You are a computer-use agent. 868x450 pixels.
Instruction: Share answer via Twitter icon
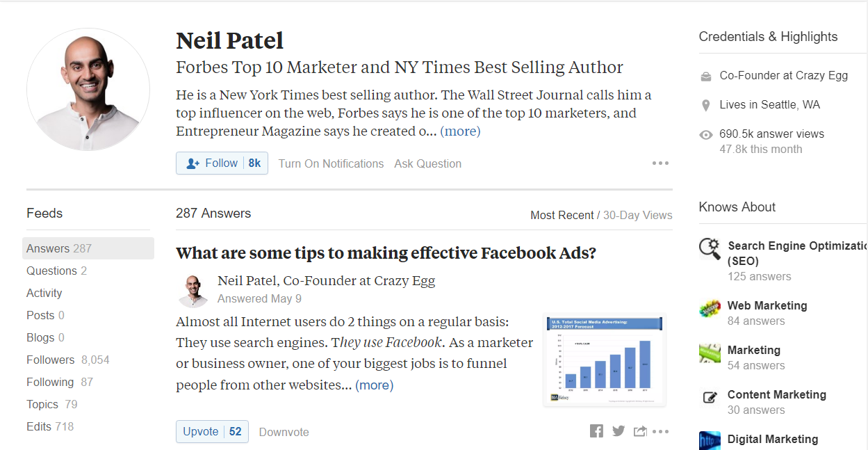619,431
